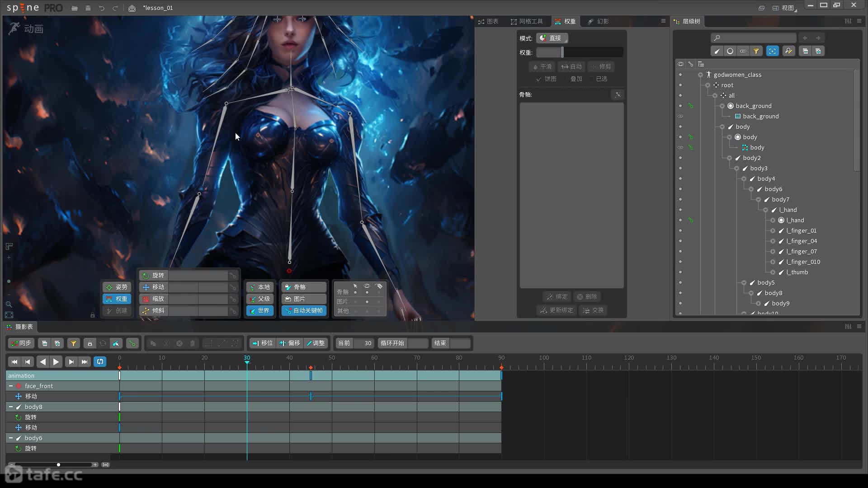Click the collapse rows icon in dopesheet toolbar
868x488 pixels.
[44, 343]
